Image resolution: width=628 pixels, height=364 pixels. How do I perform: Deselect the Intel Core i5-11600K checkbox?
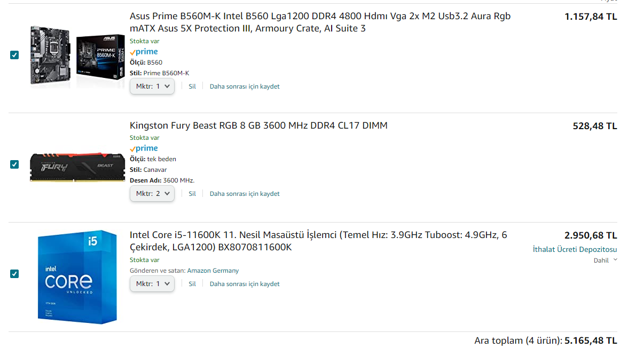click(x=14, y=274)
